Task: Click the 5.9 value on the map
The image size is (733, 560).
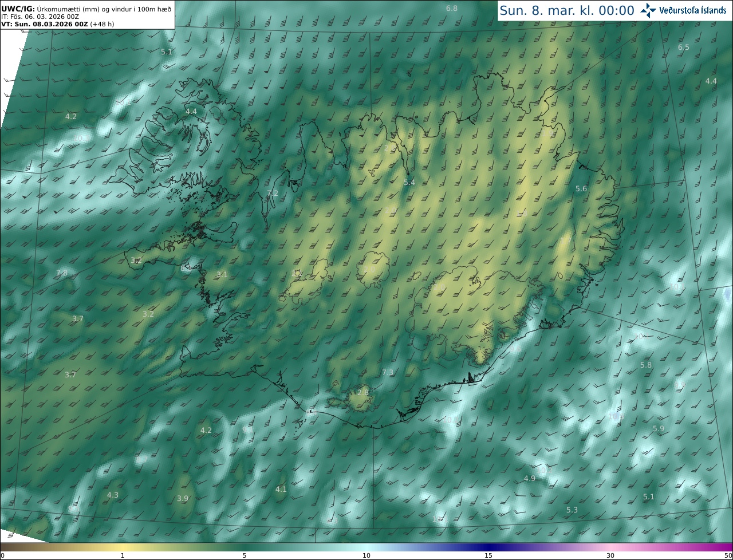Action: (x=659, y=428)
